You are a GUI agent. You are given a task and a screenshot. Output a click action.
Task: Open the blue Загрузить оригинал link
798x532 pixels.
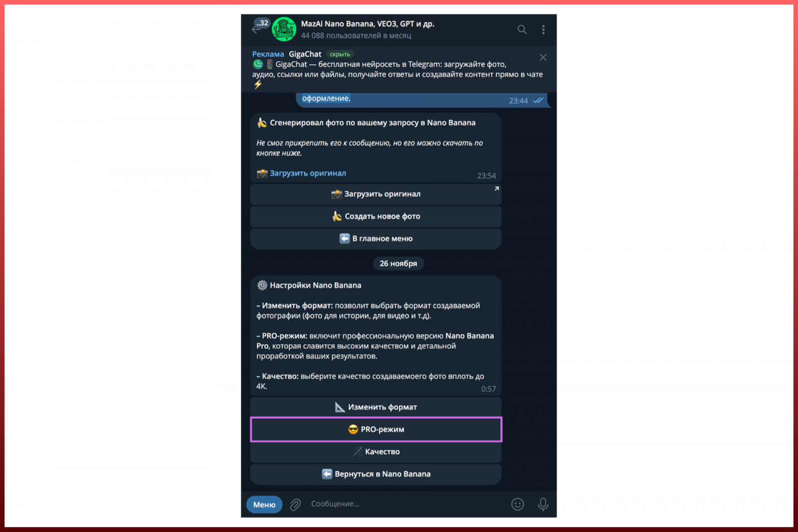click(308, 173)
